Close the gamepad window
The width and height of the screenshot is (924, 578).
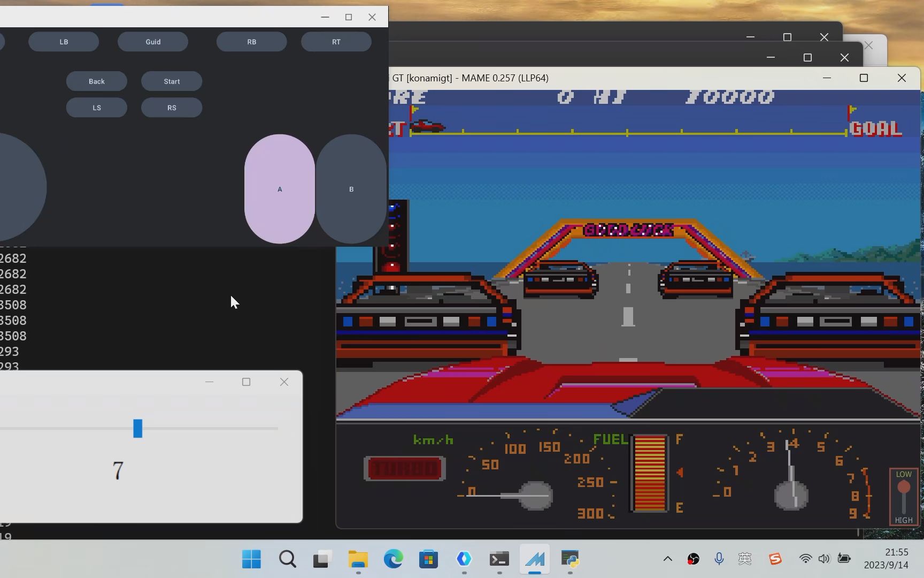coord(372,17)
